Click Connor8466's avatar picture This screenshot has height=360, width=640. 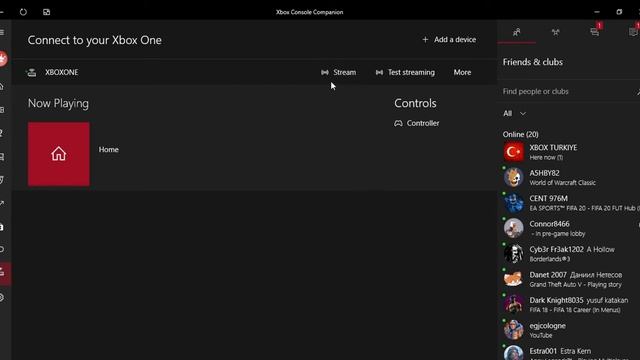[513, 228]
